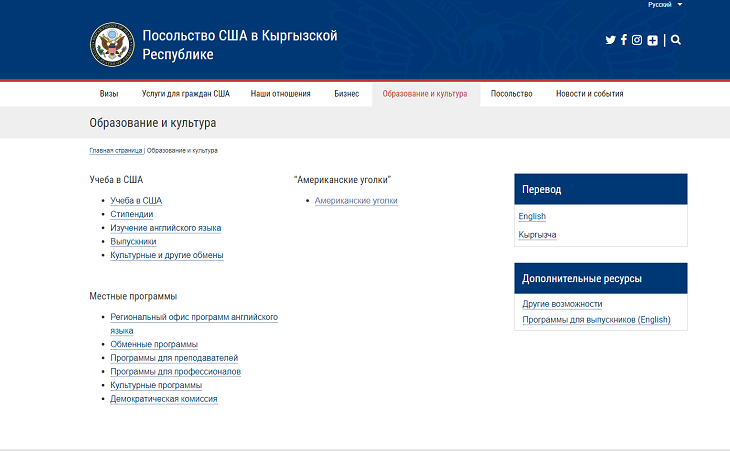
Task: Switch to English translation link
Action: point(532,217)
